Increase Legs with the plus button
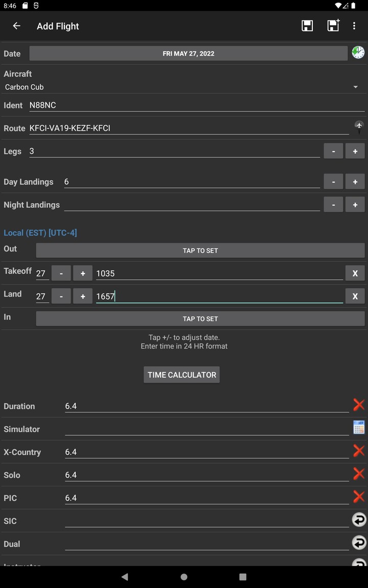Screen dimensions: 368x588 355,151
